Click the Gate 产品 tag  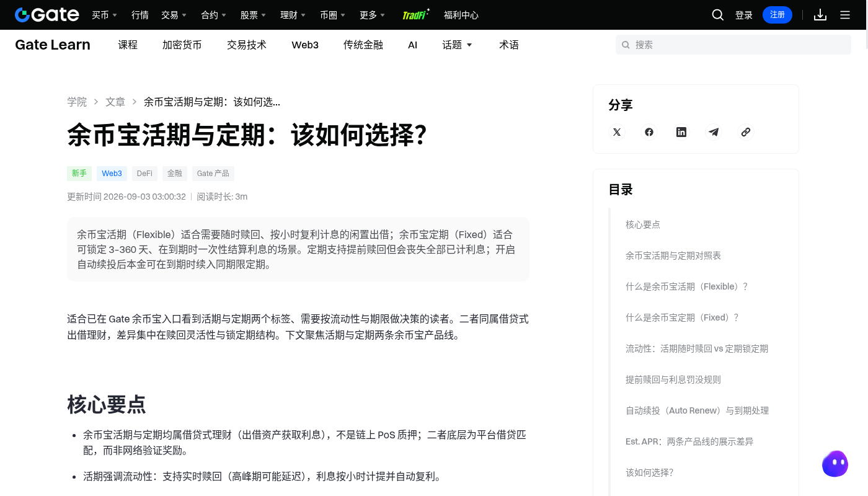click(x=213, y=174)
